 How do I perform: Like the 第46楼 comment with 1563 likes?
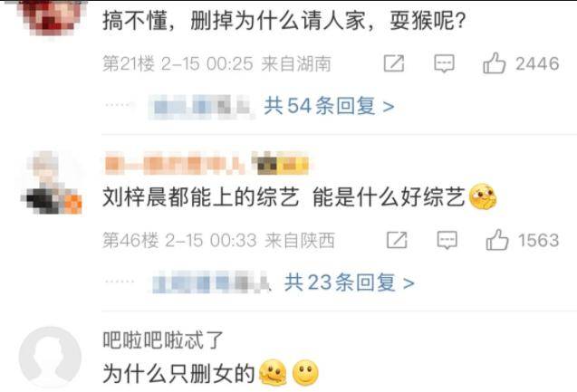[x=497, y=240]
